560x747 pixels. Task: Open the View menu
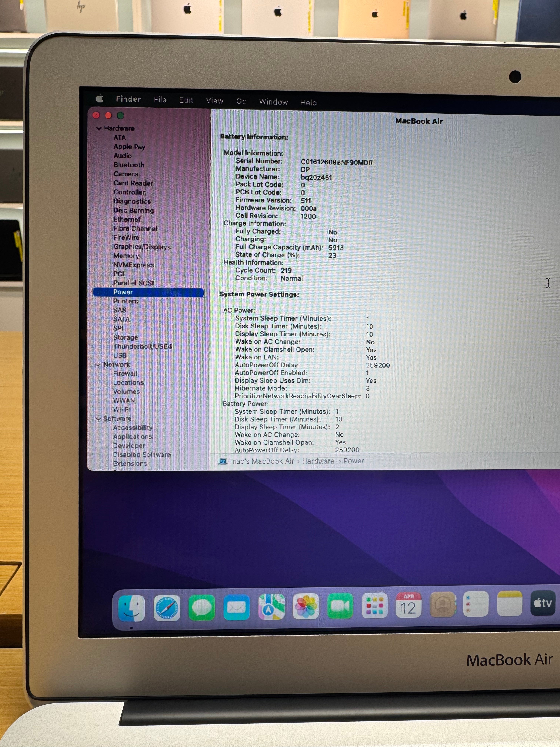point(215,101)
